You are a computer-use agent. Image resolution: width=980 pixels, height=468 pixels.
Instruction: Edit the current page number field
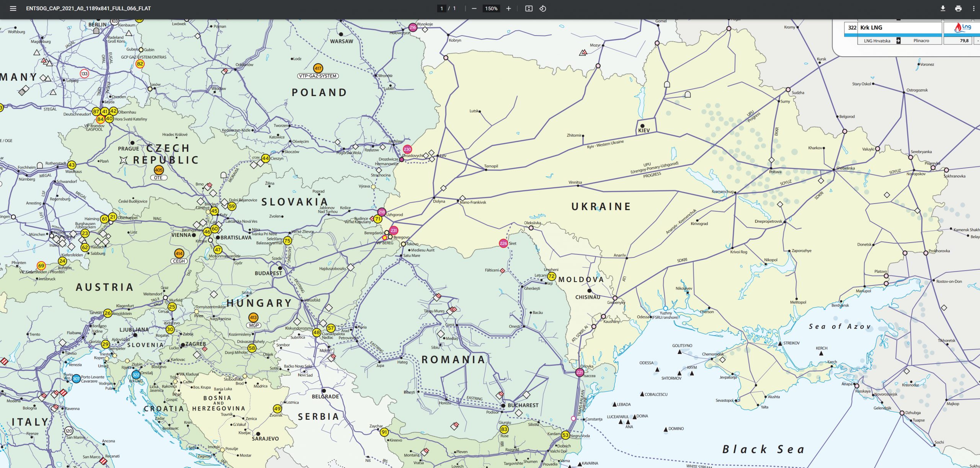coord(441,8)
